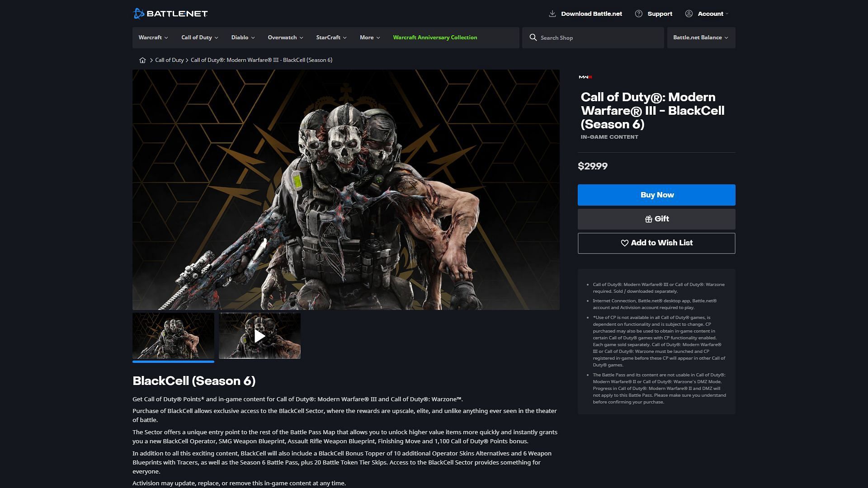Expand the Battle.net Balance dropdown
868x488 pixels.
pos(700,38)
